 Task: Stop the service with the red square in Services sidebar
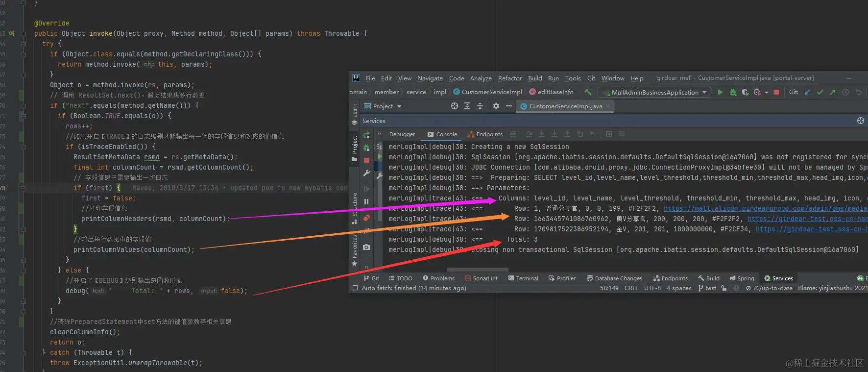tap(366, 160)
